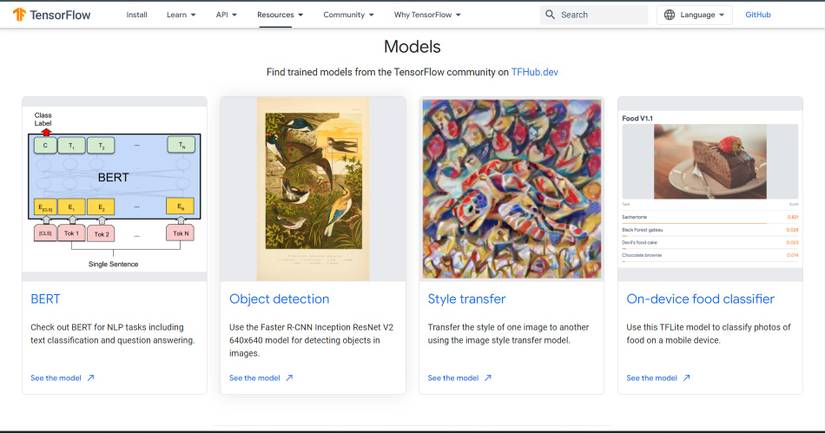
Task: Click the globe Language icon
Action: [669, 15]
